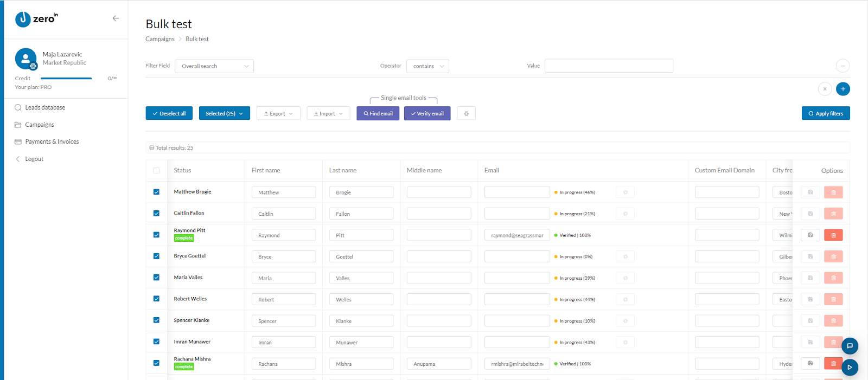Delete Robert Welles row
The height and width of the screenshot is (380, 868).
(x=833, y=299)
